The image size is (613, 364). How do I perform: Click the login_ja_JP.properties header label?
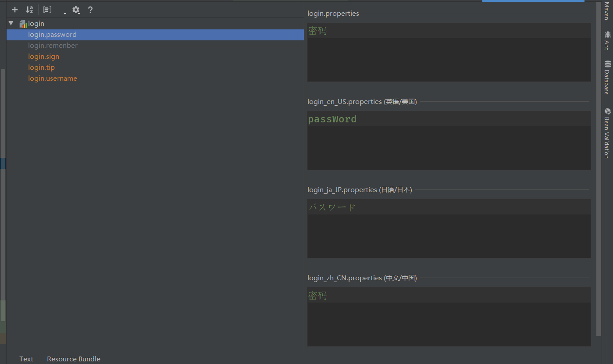(x=360, y=190)
